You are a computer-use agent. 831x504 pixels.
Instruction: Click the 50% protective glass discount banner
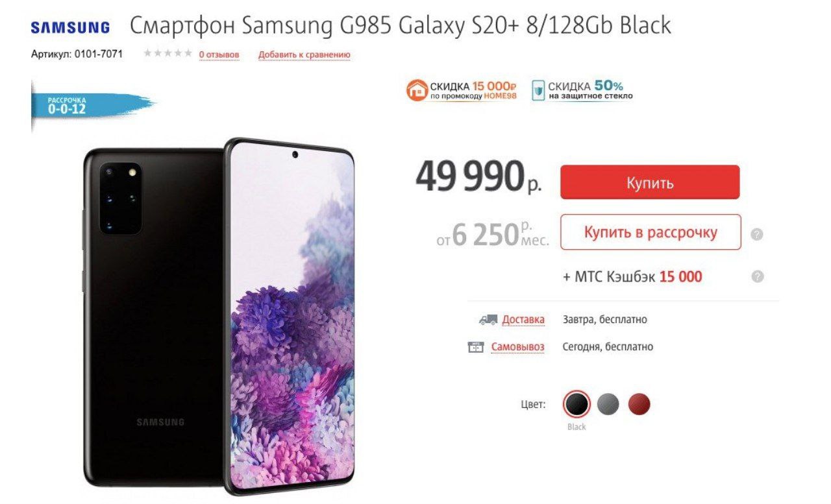click(x=582, y=91)
